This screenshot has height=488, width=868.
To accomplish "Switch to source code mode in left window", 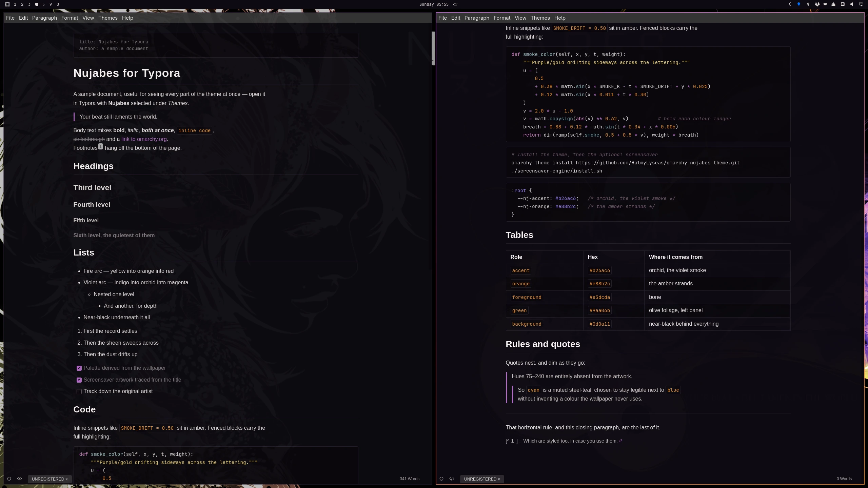I will coord(20,479).
